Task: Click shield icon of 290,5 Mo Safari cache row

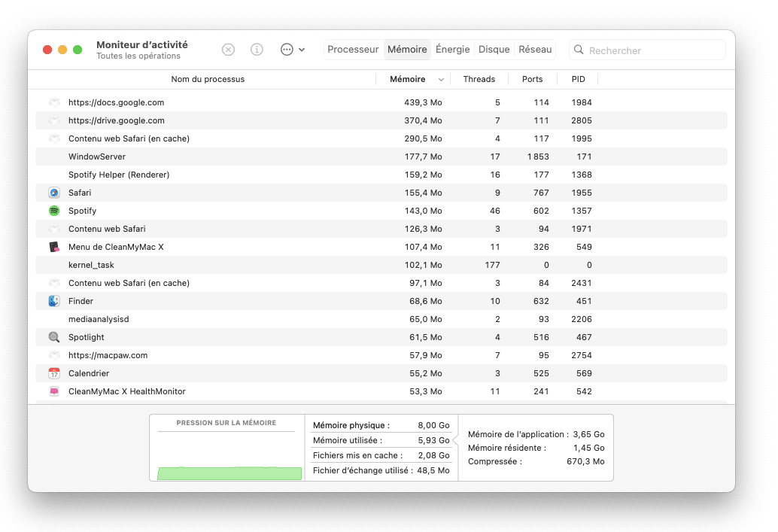Action: coord(54,138)
